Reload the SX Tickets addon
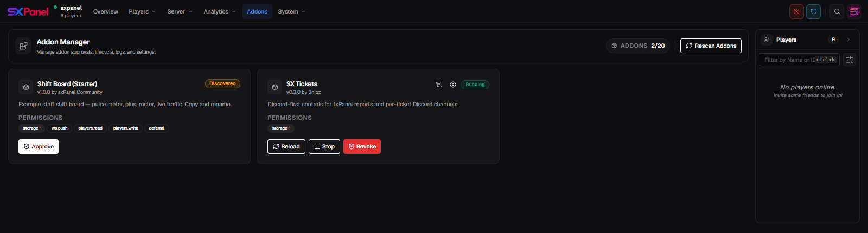The height and width of the screenshot is (233, 868). coord(286,146)
